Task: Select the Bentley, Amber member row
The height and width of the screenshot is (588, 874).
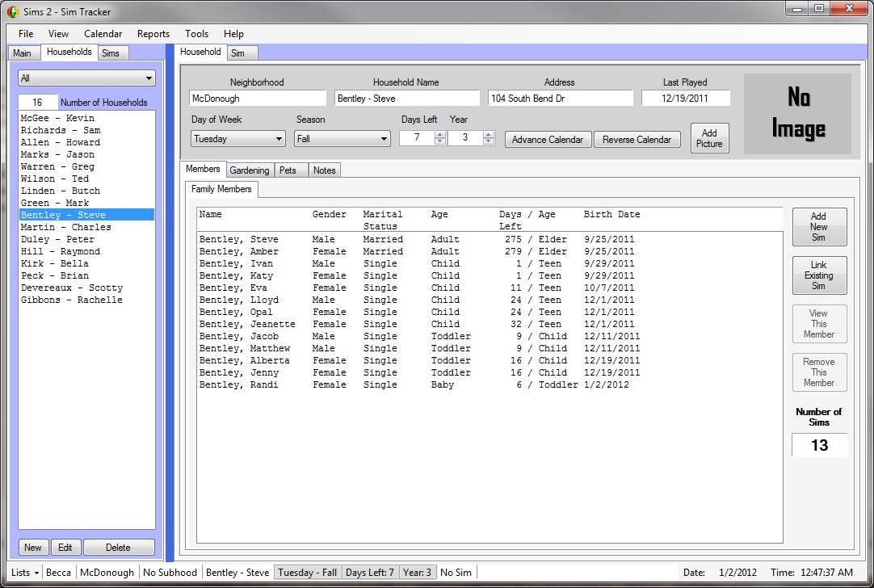Action: 490,251
